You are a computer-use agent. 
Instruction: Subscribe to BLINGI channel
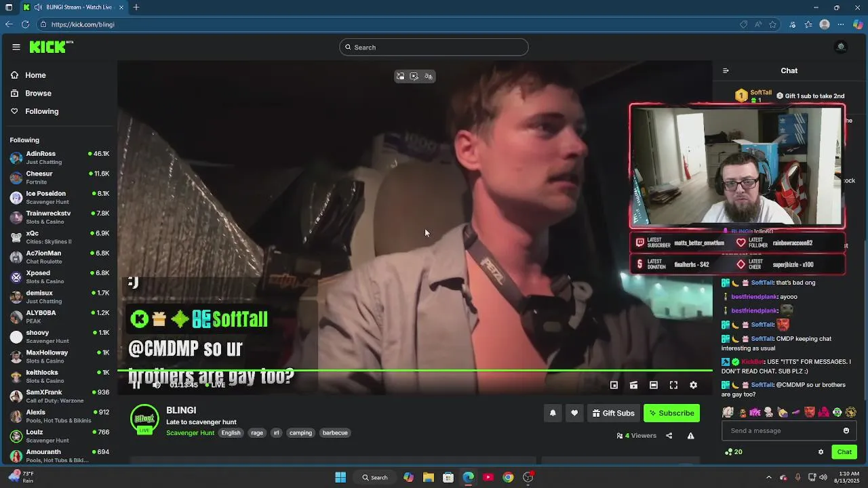[x=671, y=413]
